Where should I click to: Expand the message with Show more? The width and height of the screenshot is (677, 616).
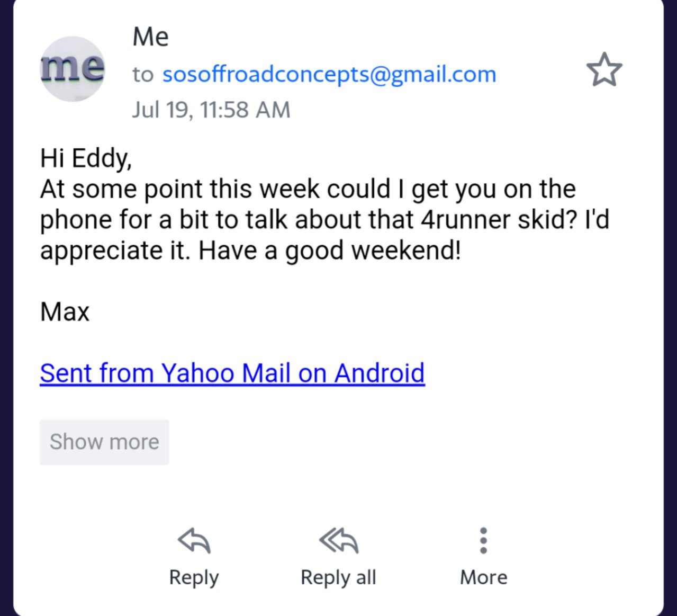pyautogui.click(x=104, y=442)
